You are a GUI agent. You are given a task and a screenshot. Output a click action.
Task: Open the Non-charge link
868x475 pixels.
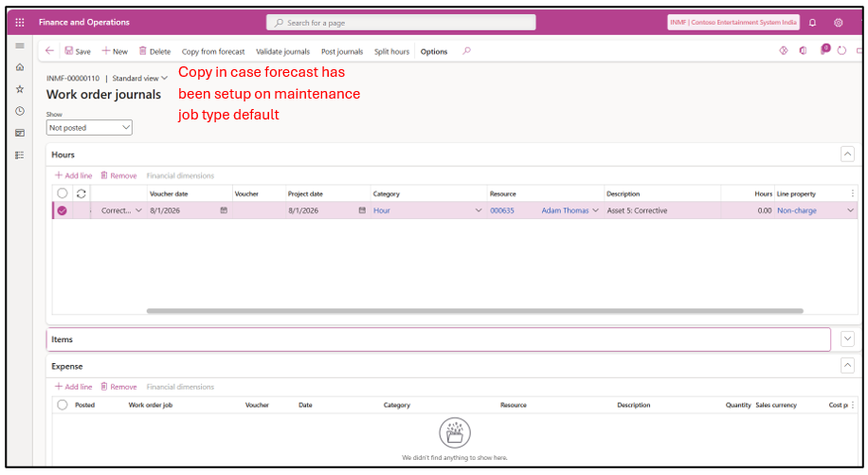tap(797, 210)
